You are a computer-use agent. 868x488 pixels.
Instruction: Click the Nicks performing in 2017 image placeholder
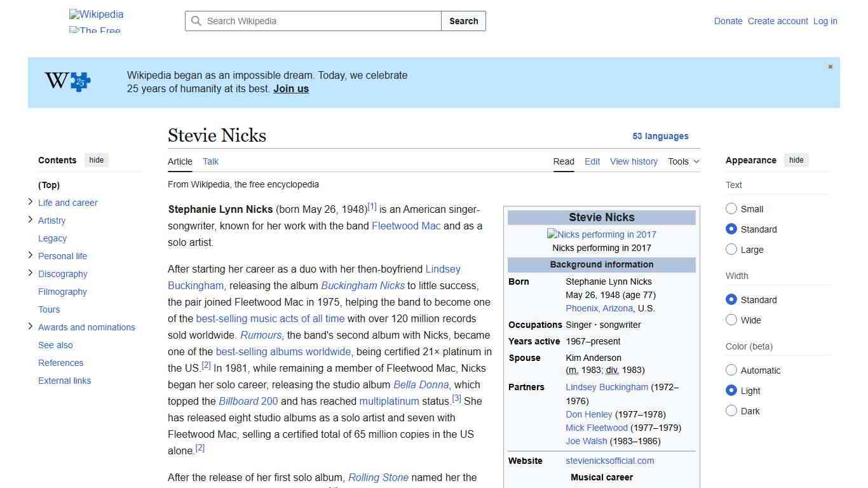tap(601, 234)
